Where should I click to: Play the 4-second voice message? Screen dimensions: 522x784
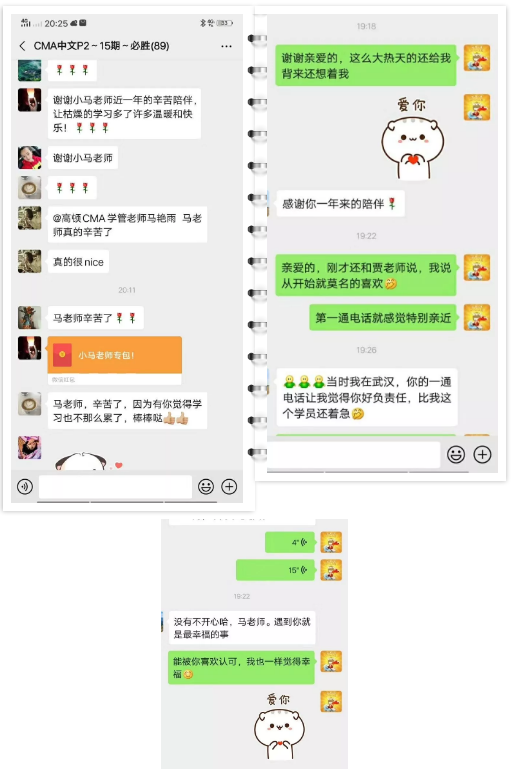[290, 542]
